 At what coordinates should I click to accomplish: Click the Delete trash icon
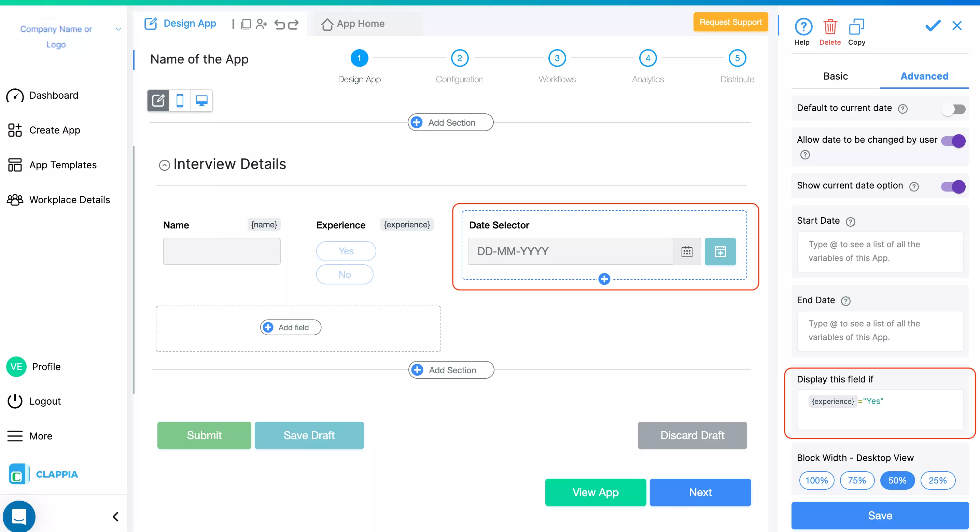click(x=830, y=27)
